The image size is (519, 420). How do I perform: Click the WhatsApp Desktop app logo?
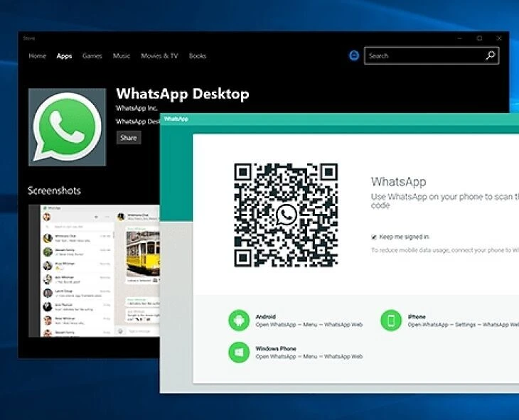pos(68,127)
